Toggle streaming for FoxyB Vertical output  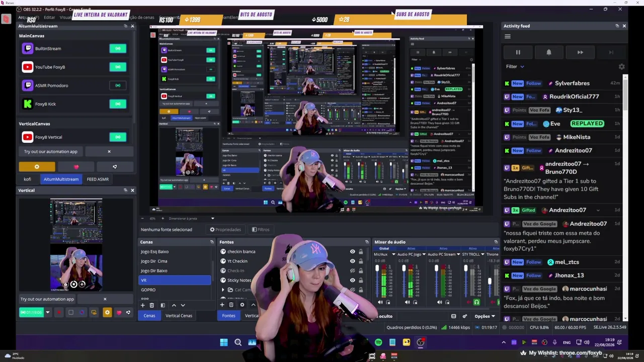point(118,137)
